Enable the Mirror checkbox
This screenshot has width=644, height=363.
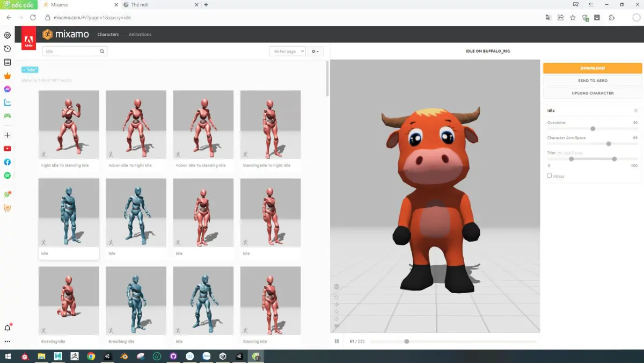[x=549, y=176]
